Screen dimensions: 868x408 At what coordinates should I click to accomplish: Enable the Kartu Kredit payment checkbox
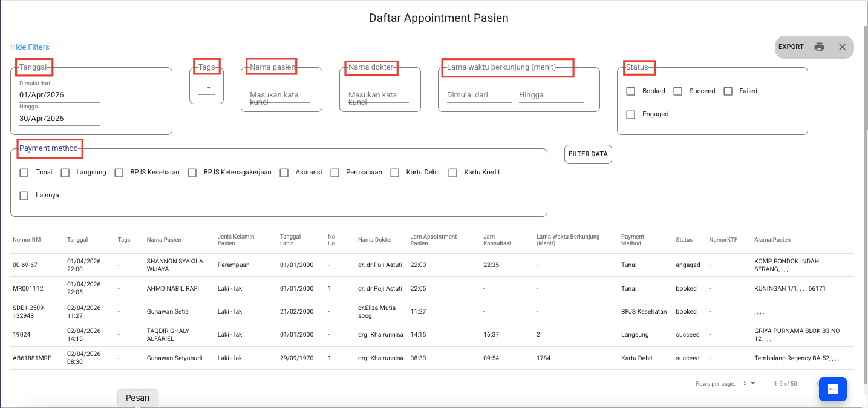pos(452,173)
